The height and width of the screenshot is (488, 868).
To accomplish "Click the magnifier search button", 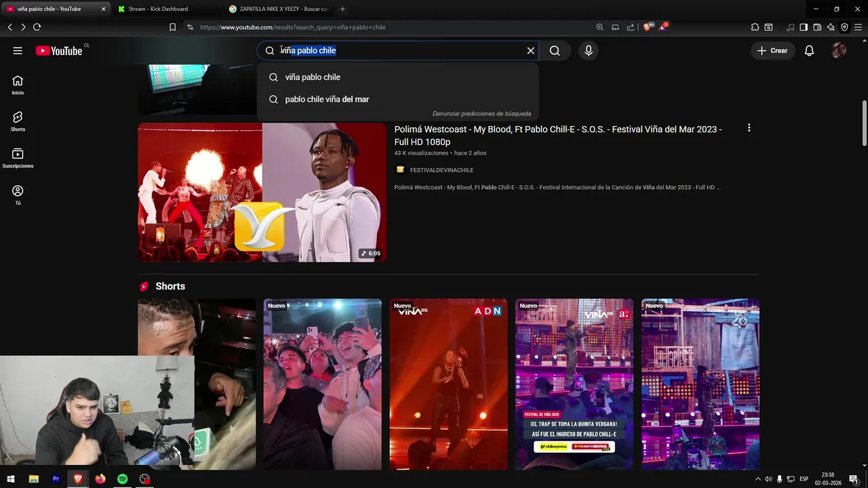I will point(555,51).
